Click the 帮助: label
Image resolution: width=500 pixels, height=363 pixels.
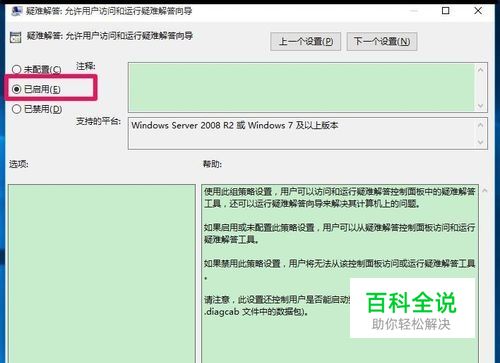(x=212, y=164)
